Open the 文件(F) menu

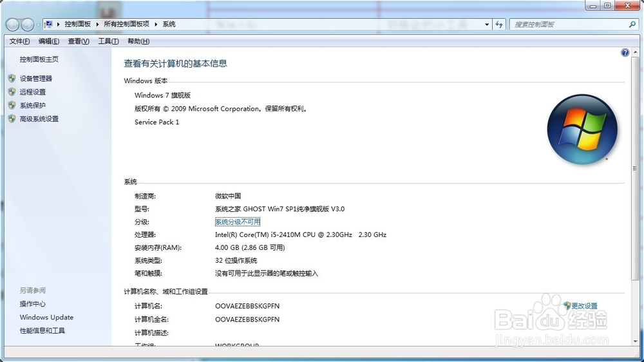(20, 41)
